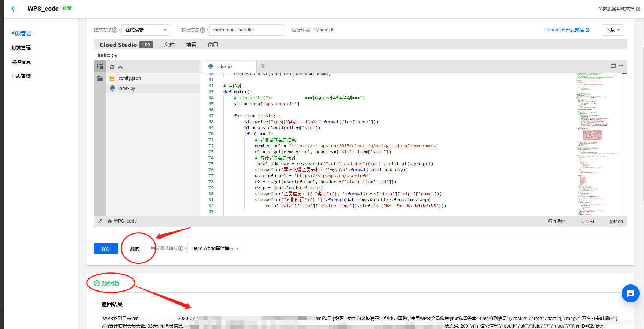This screenshot has height=329, width=644.
Task: Open config.json in file tree
Action: click(x=153, y=78)
